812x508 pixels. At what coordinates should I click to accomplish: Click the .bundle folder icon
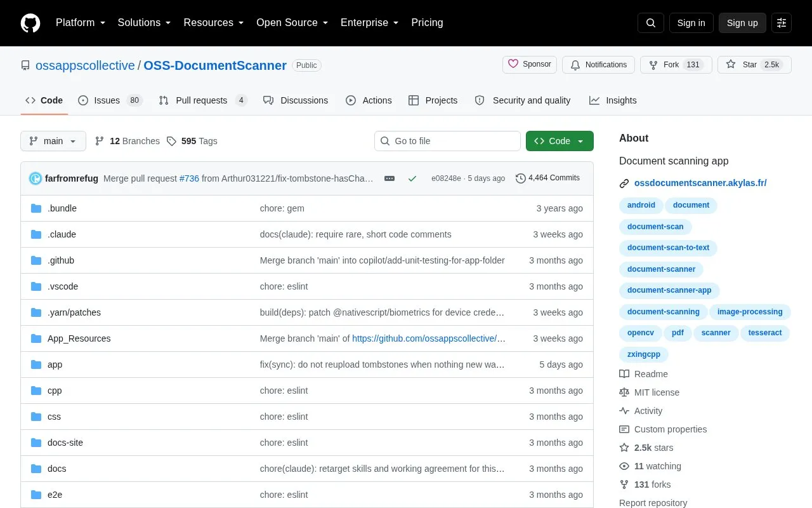[x=36, y=208]
